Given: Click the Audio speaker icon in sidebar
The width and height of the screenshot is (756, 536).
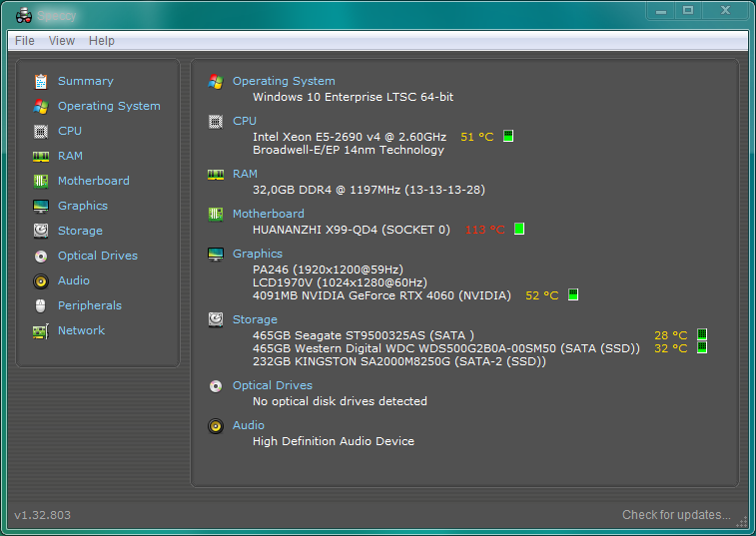Looking at the screenshot, I should click(x=41, y=281).
